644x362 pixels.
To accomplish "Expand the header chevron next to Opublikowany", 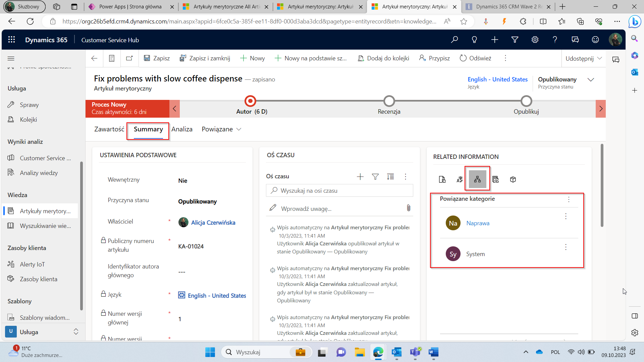I will coord(591,80).
